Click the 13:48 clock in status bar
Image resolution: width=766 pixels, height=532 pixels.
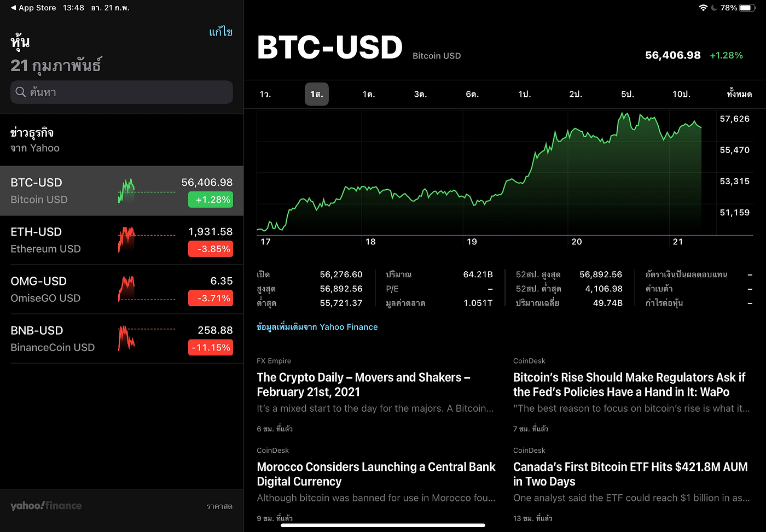[73, 8]
